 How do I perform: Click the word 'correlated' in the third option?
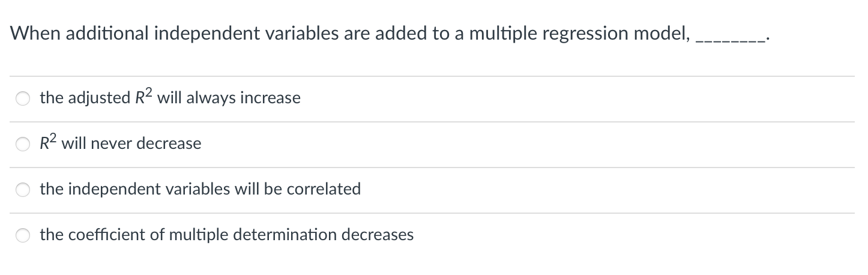(x=324, y=189)
